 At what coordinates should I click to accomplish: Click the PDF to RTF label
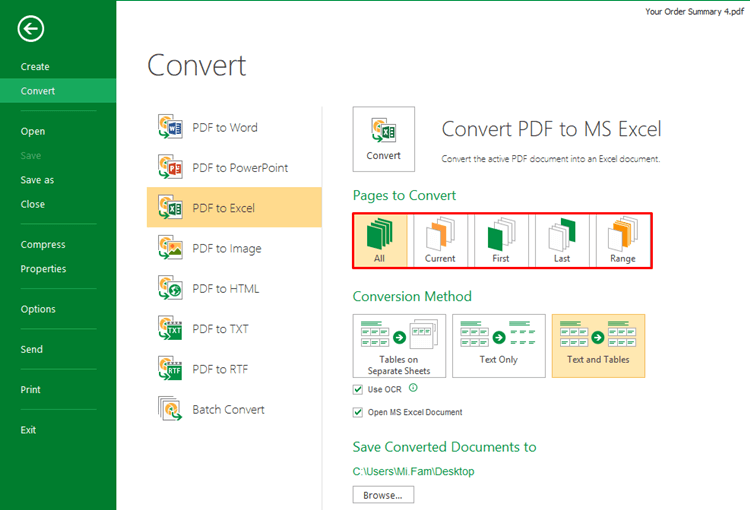tap(220, 369)
